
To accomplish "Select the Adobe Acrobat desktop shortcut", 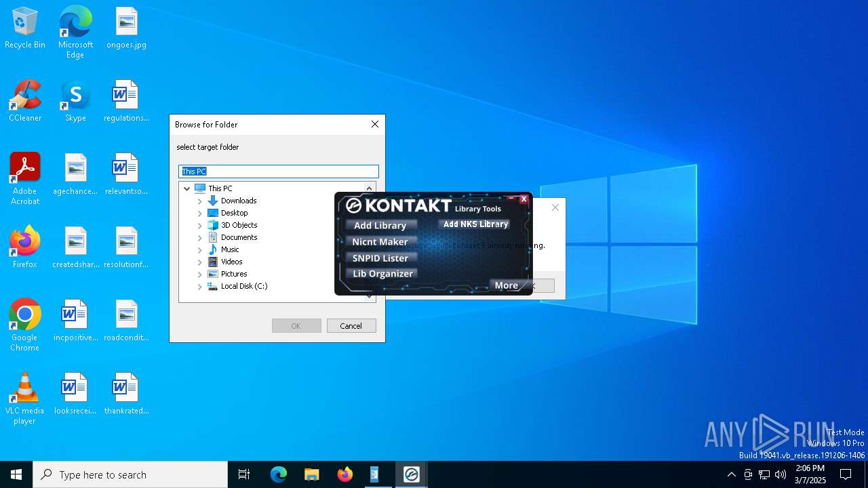I will (25, 179).
